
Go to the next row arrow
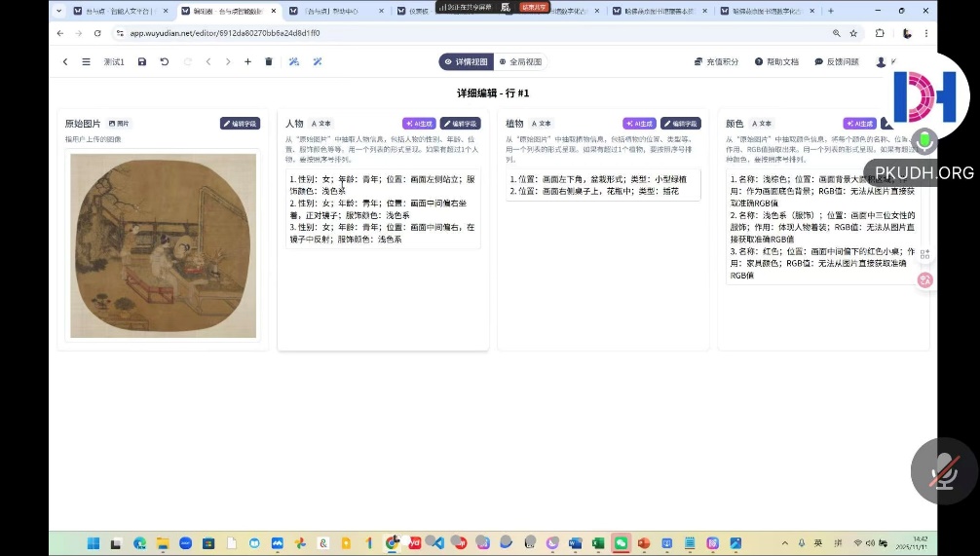(228, 61)
